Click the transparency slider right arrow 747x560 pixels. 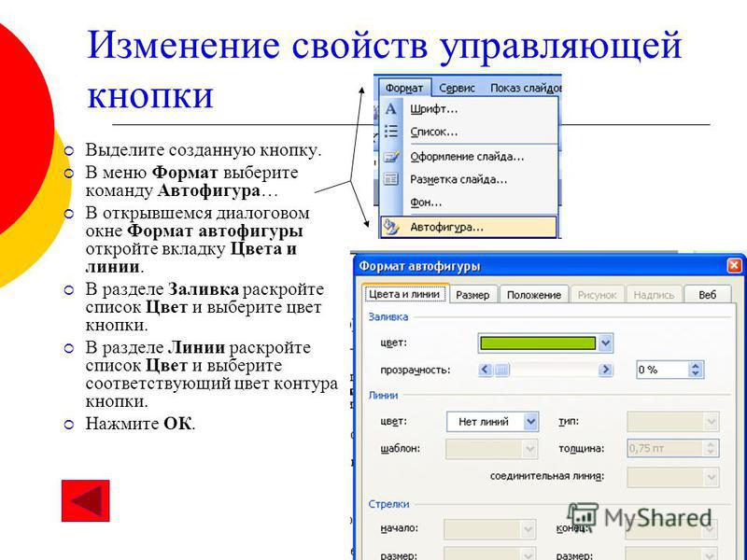coord(605,370)
